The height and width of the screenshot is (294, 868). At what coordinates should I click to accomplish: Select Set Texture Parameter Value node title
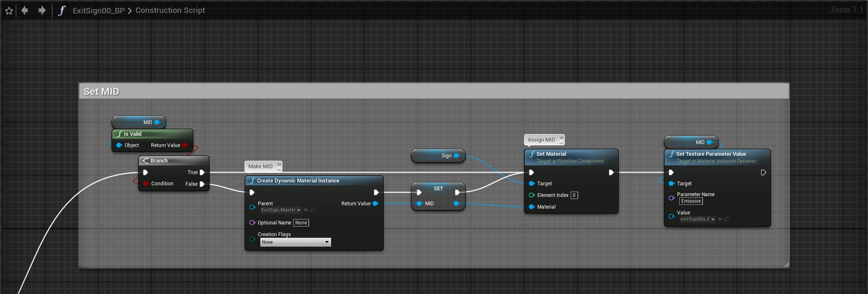pos(711,154)
